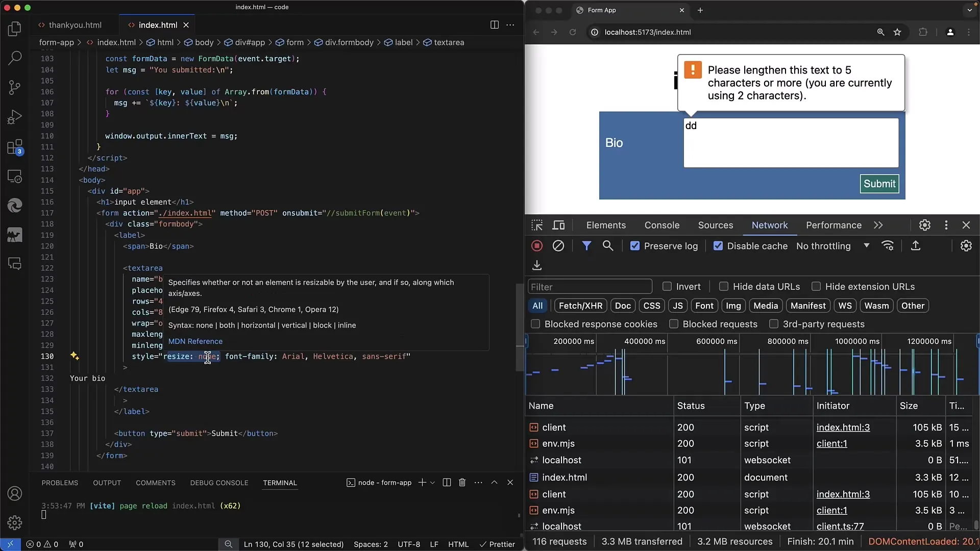
Task: Clear the network log
Action: click(558, 246)
